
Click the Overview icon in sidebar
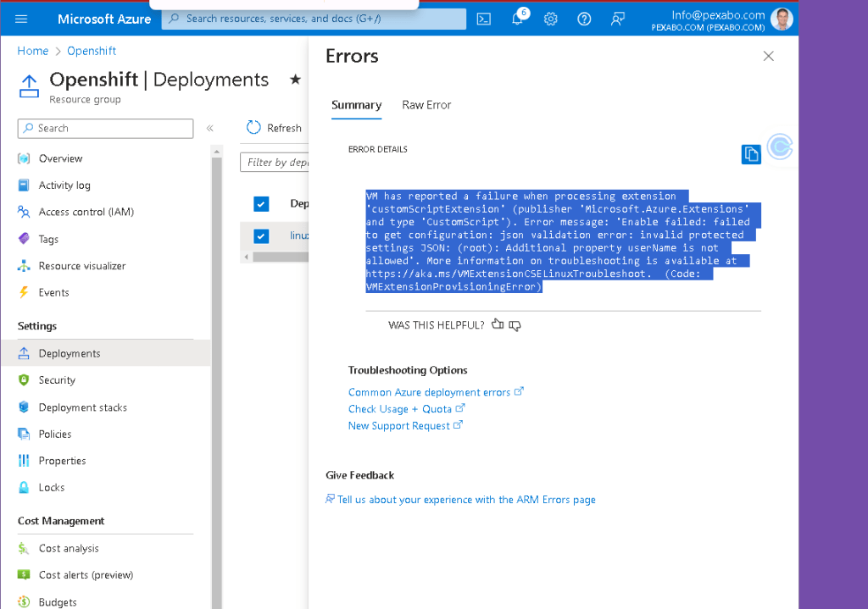[x=24, y=158]
